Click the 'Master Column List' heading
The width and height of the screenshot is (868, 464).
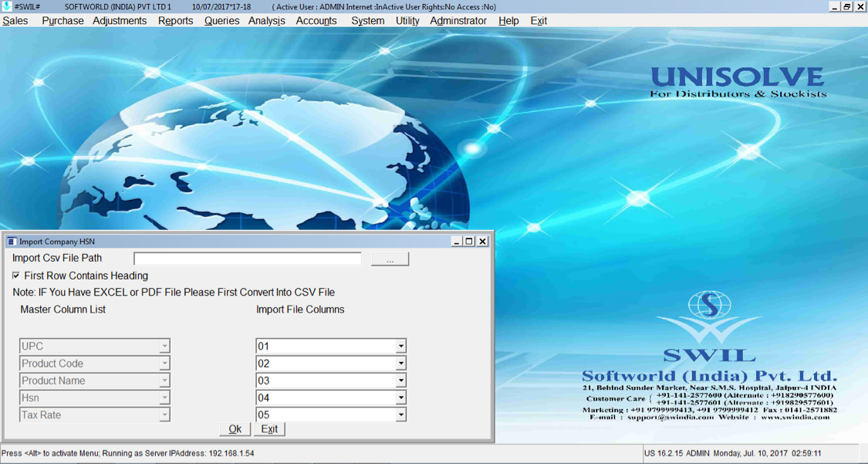click(x=63, y=310)
